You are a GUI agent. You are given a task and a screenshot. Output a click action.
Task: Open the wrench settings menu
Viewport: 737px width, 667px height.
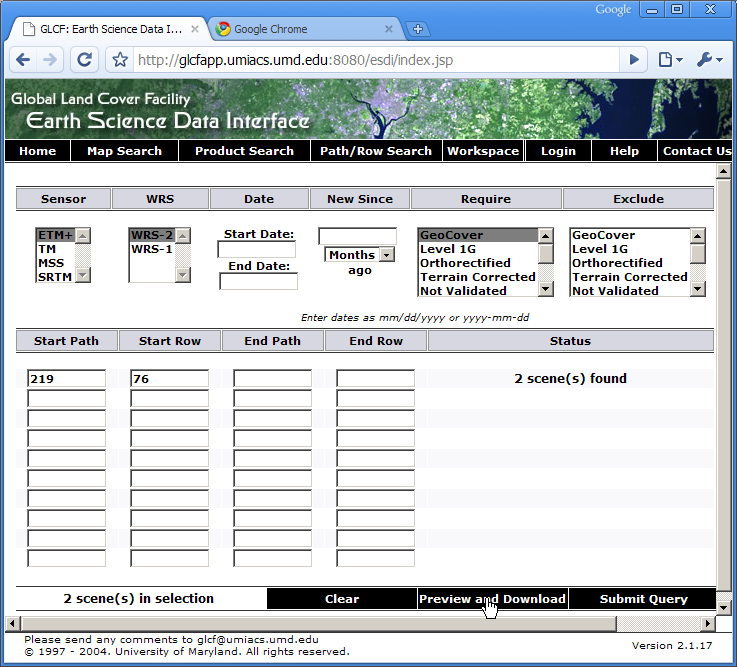pos(708,60)
